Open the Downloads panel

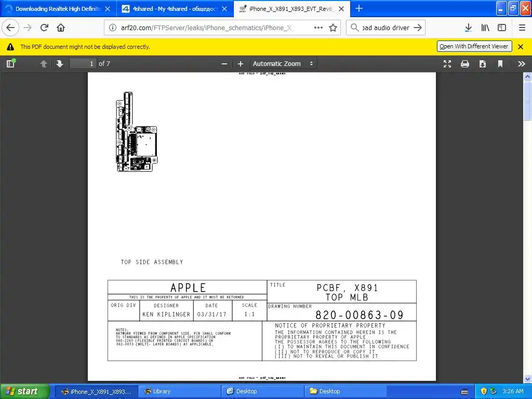pos(468,28)
